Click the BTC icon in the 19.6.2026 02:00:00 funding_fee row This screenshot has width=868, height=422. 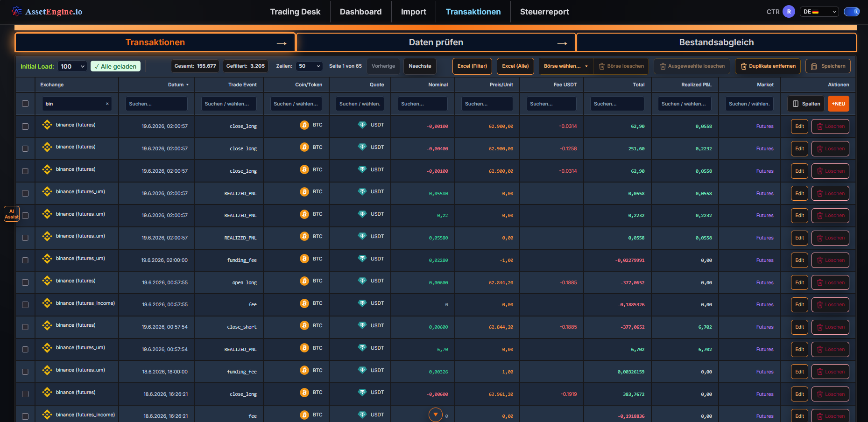click(304, 259)
